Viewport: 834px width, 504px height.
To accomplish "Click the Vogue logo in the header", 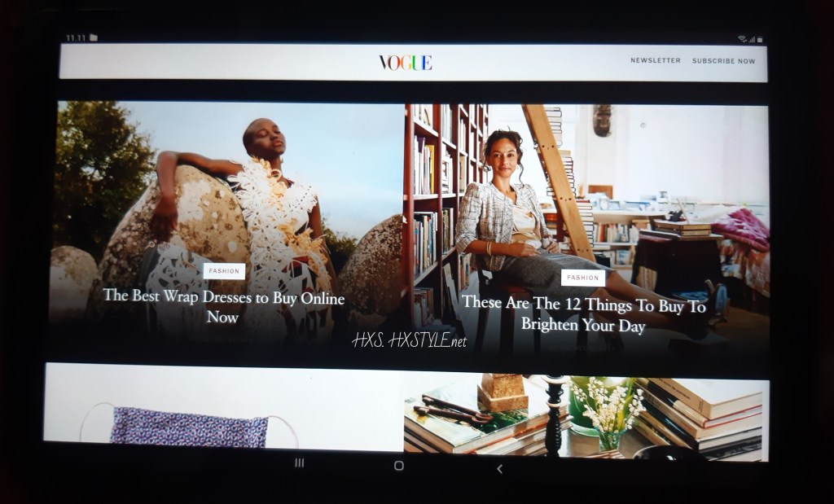I will pos(405,63).
